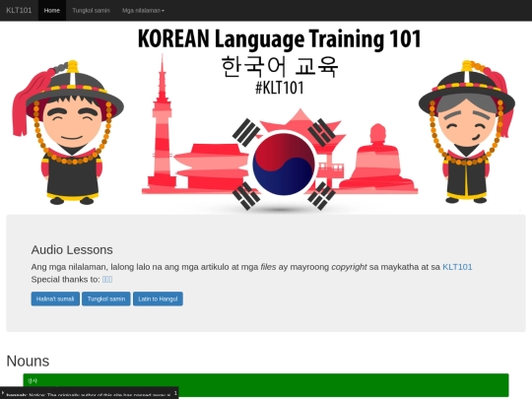Follow the KLT101 link in copyright text

[457, 267]
